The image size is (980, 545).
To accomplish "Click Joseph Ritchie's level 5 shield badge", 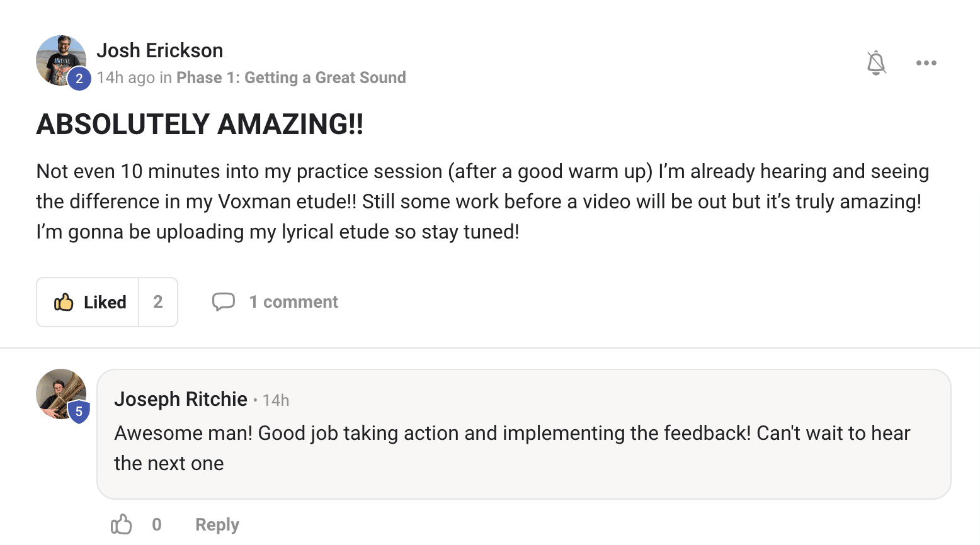I will click(x=79, y=412).
